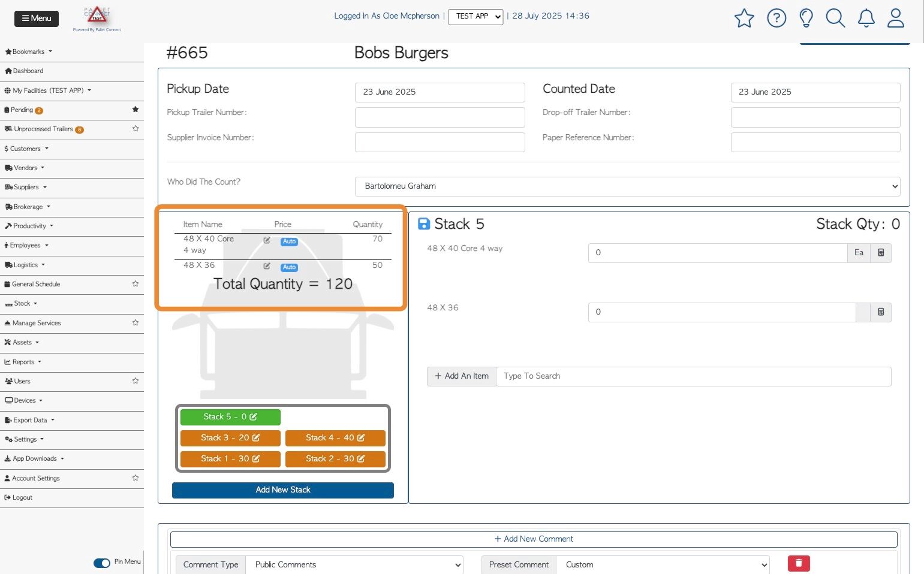Expand the Reports menu

pos(23,362)
